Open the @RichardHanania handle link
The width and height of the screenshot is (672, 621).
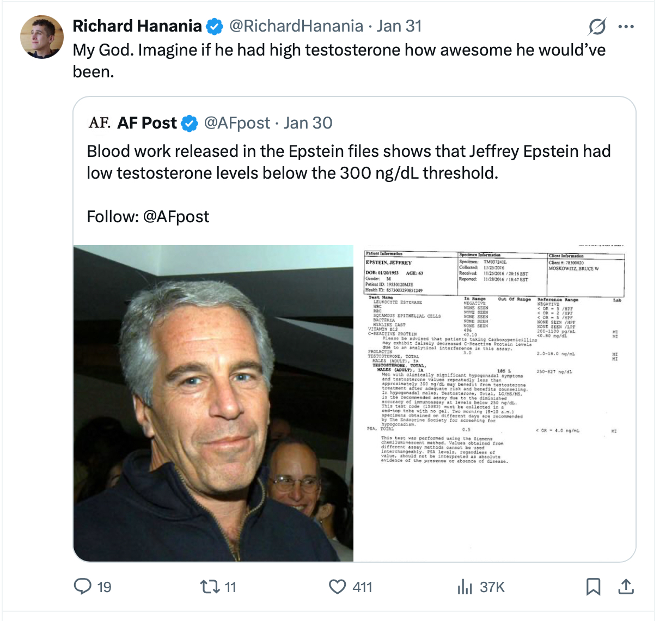(x=296, y=26)
